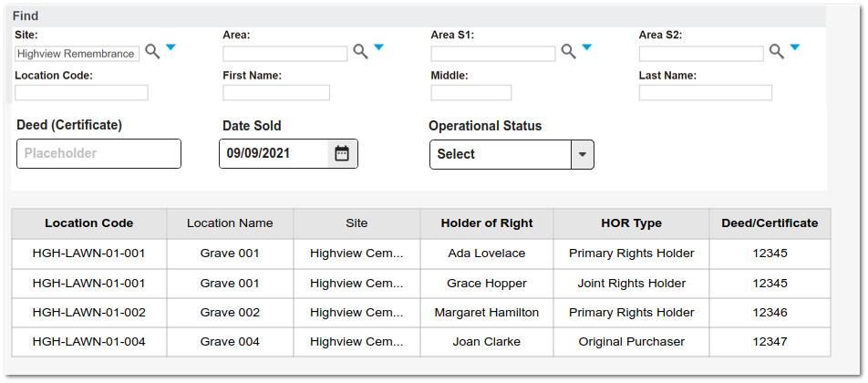Click the HOR Type column header

631,223
